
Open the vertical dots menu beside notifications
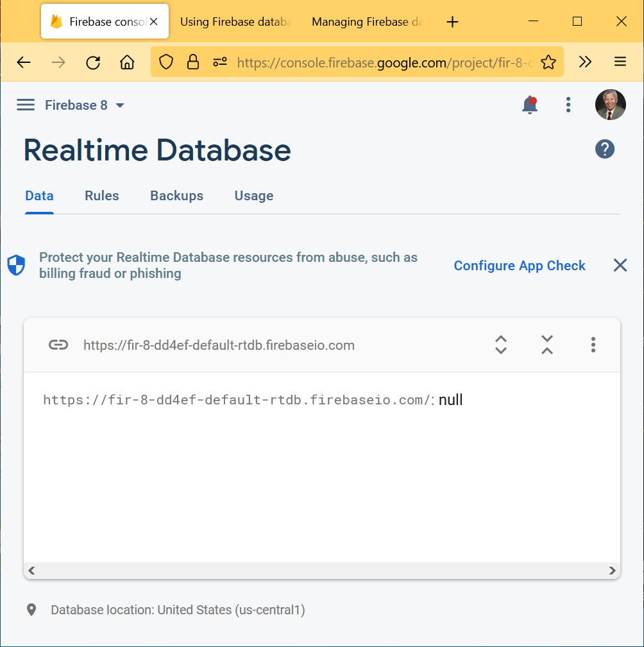pos(568,105)
